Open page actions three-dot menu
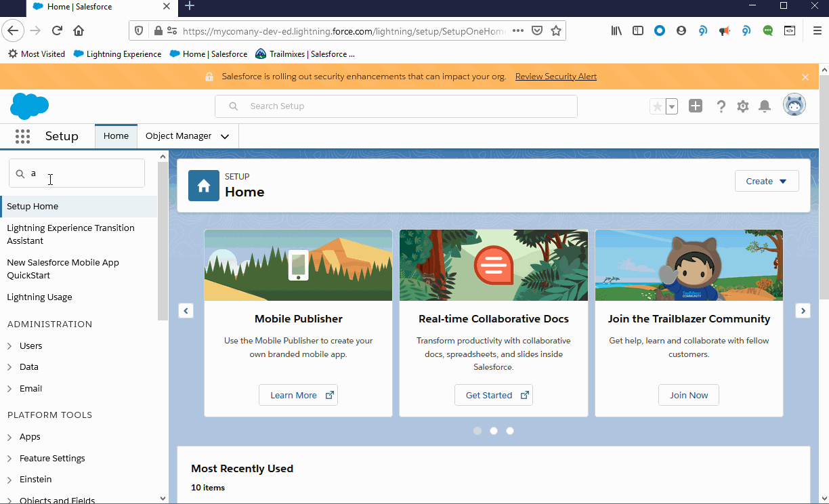The image size is (829, 504). pyautogui.click(x=518, y=30)
